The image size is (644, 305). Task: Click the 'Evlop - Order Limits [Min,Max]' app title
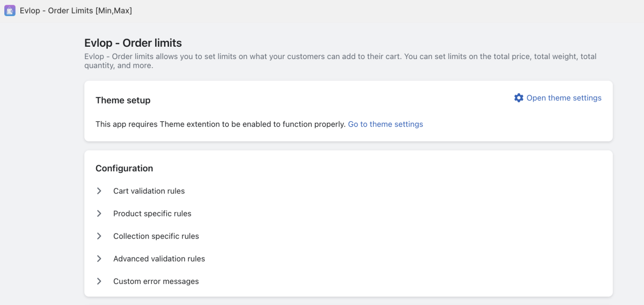(76, 10)
